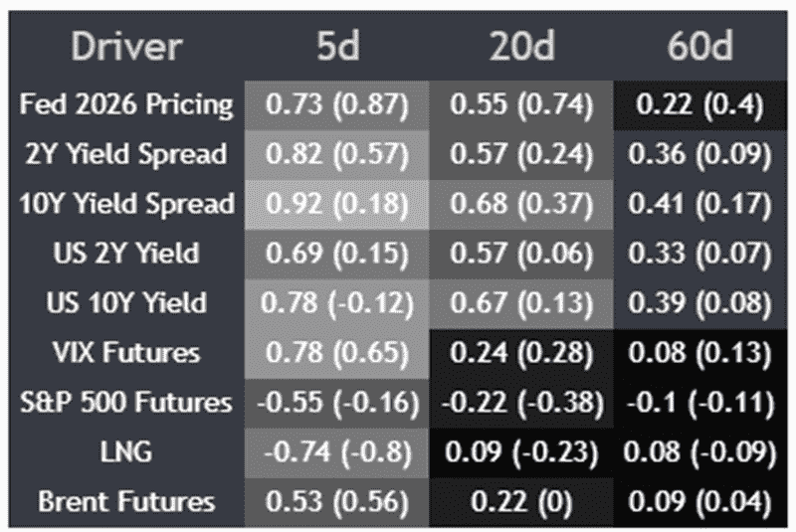The width and height of the screenshot is (796, 532).
Task: Click the US 10Y Yield row label
Action: click(126, 302)
